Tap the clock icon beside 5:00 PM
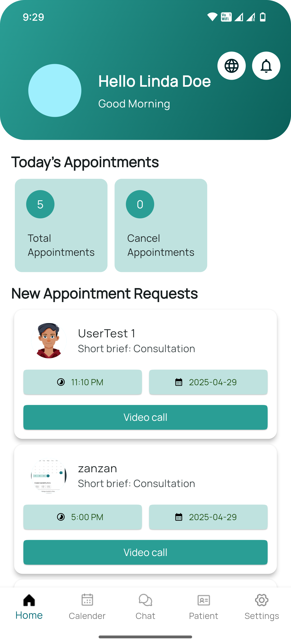The height and width of the screenshot is (644, 291). 61,517
